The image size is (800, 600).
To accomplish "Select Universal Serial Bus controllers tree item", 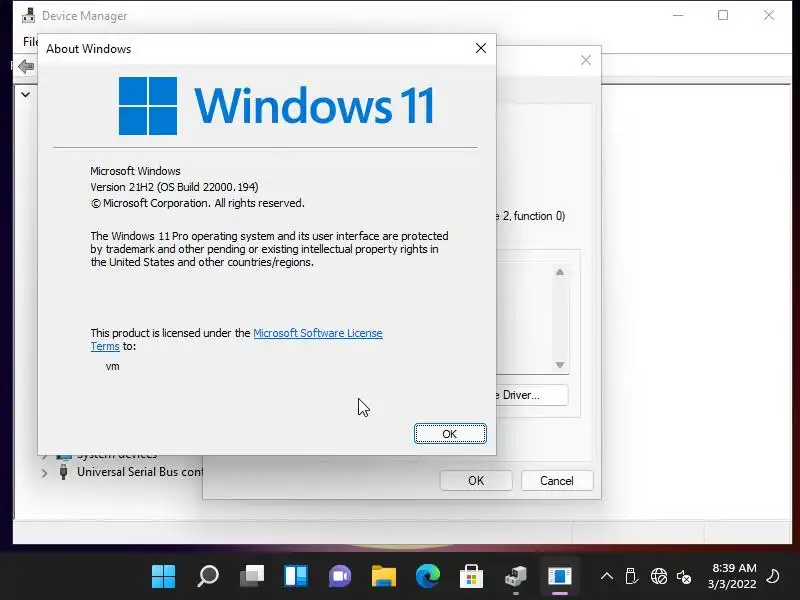I will (x=140, y=472).
